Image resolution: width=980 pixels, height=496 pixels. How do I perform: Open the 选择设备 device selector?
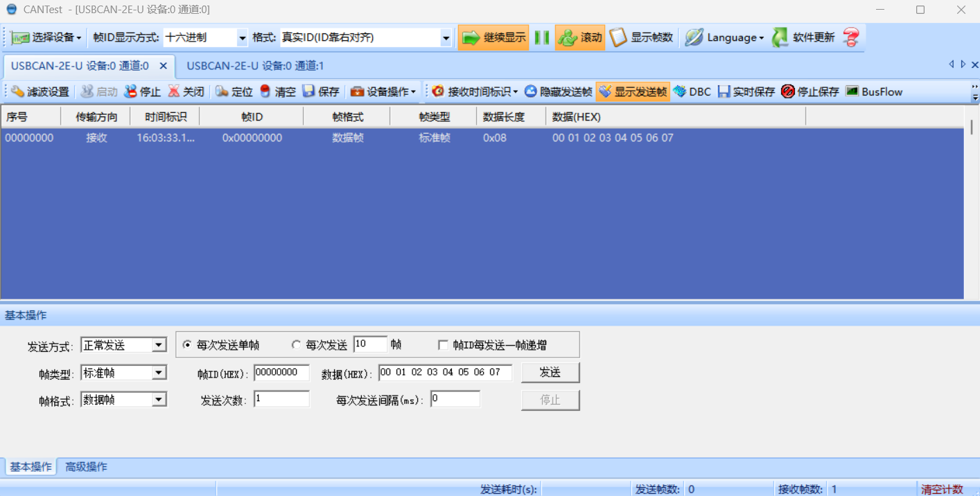[x=46, y=37]
